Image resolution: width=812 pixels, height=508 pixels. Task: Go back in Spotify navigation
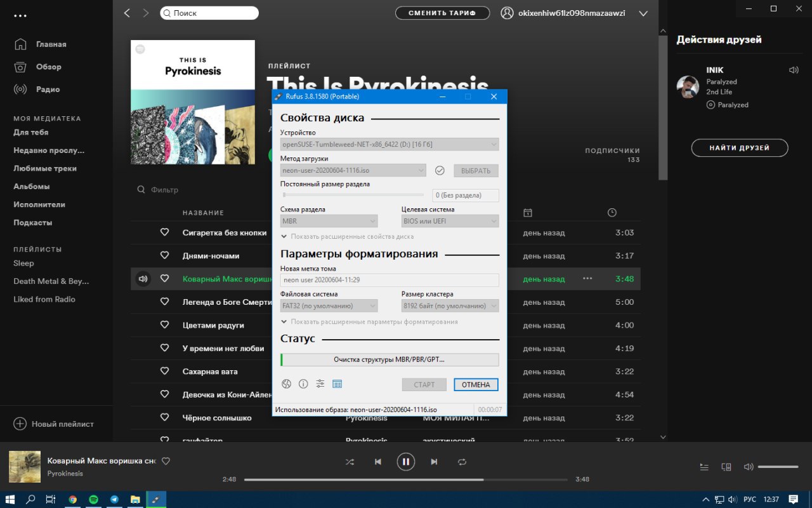pos(127,13)
